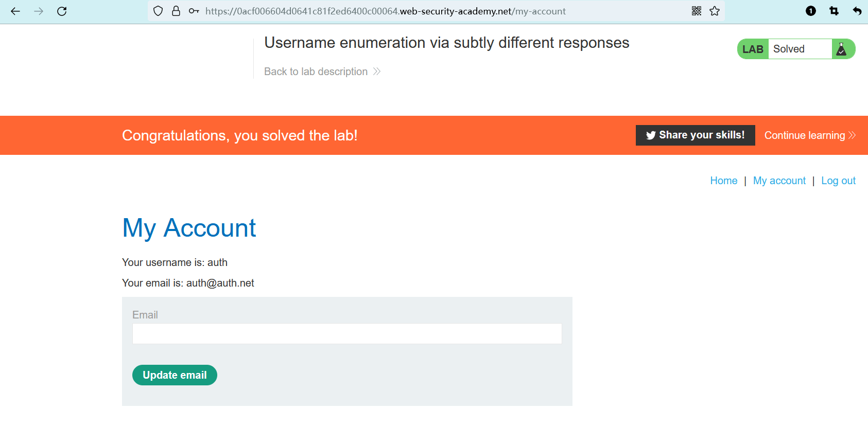Click the lab flask icon
868x426 pixels.
[x=841, y=49]
